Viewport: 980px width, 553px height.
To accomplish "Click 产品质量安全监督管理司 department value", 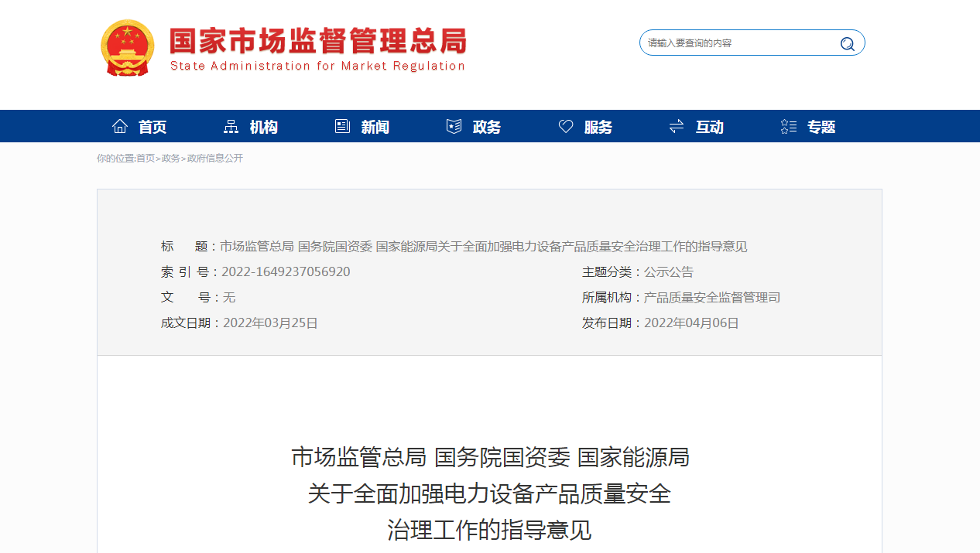I will point(712,298).
